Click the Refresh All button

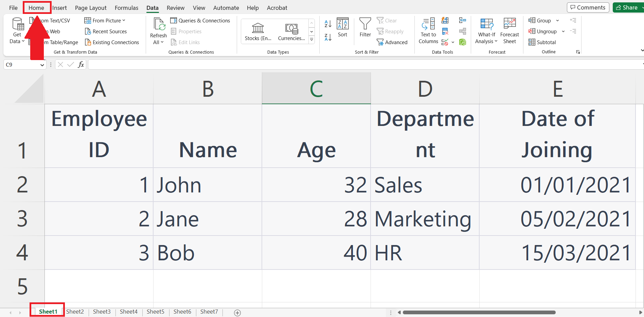click(x=158, y=31)
